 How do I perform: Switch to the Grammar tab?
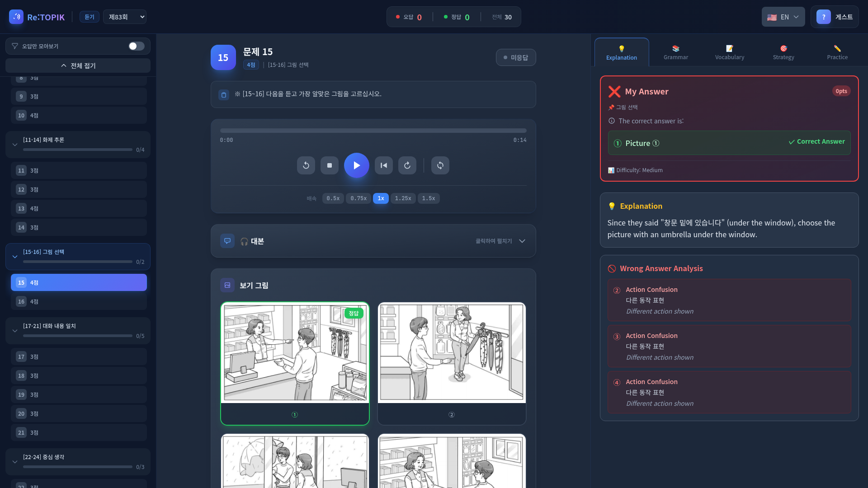tap(675, 52)
